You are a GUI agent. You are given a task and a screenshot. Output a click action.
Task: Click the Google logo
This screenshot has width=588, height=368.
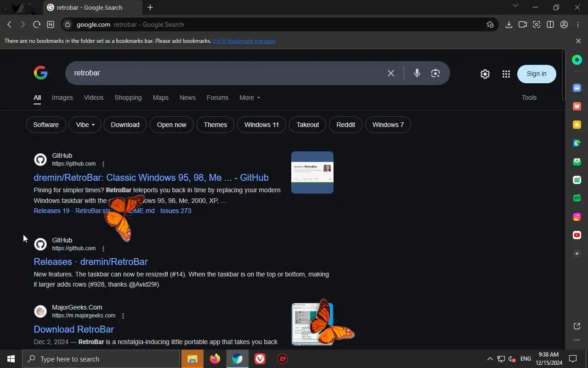[41, 73]
